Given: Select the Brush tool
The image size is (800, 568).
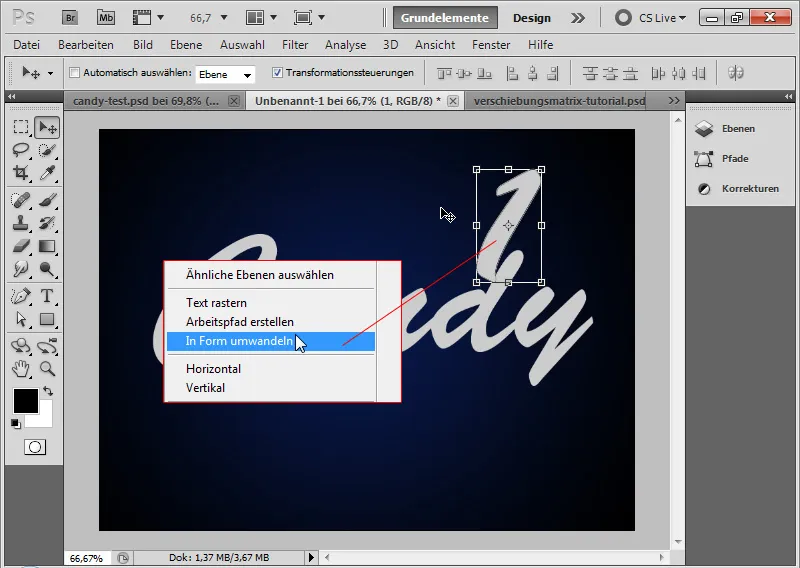Looking at the screenshot, I should [47, 200].
